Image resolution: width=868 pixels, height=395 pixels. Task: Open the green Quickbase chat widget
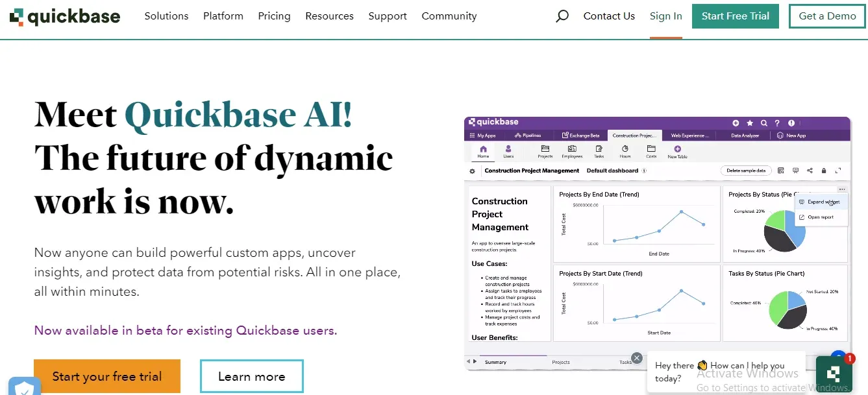(834, 374)
